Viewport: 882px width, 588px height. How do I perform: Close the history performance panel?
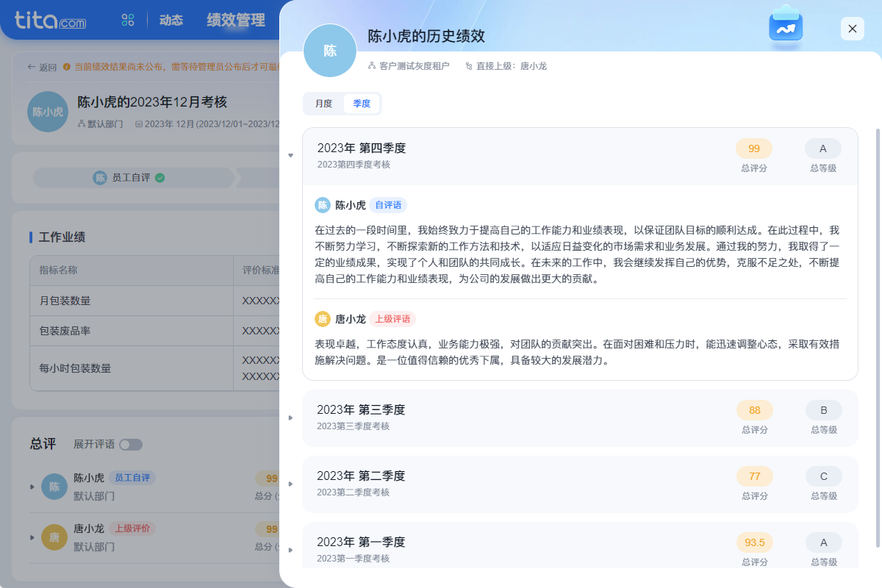[852, 29]
